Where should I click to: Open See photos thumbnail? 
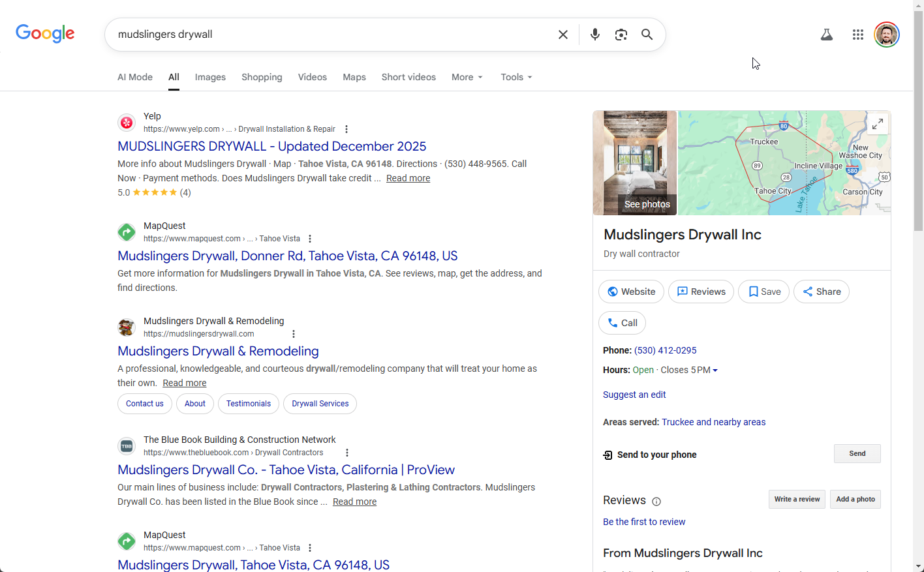point(635,163)
